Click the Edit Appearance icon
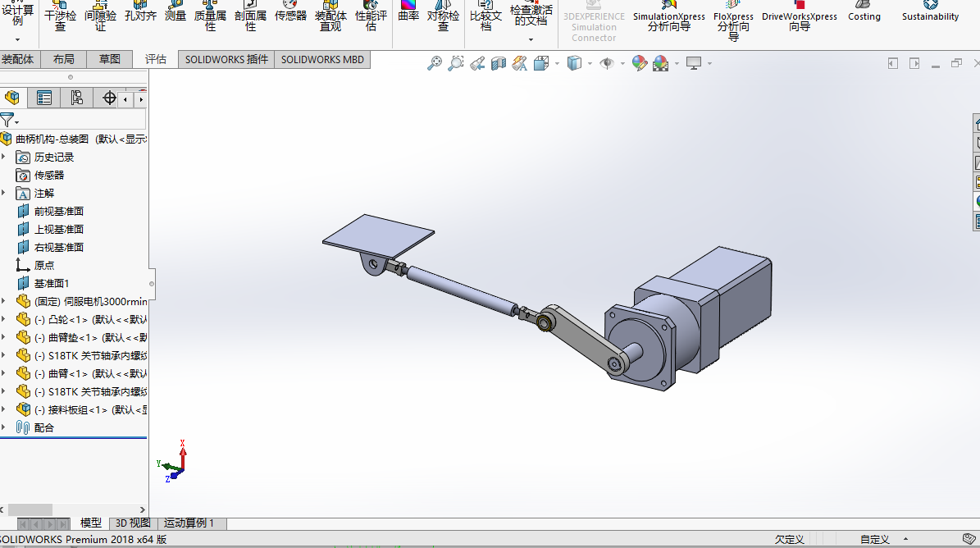The height and width of the screenshot is (548, 980). 640,63
